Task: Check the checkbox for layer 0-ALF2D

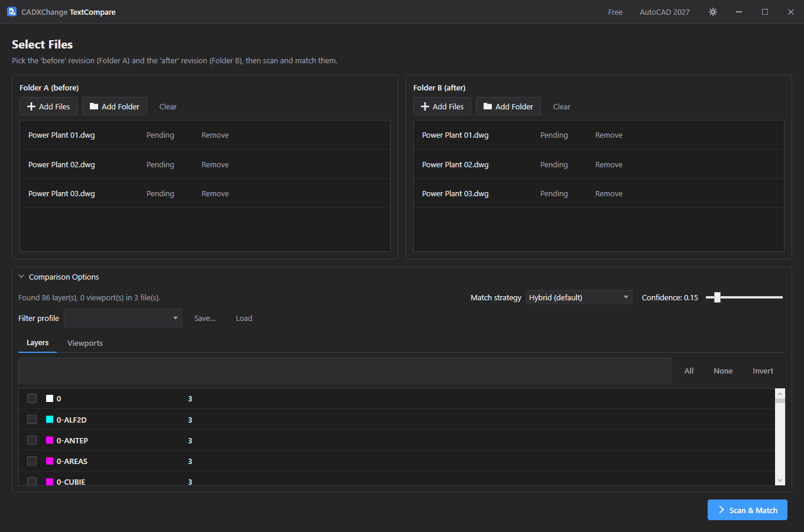Action: click(32, 420)
